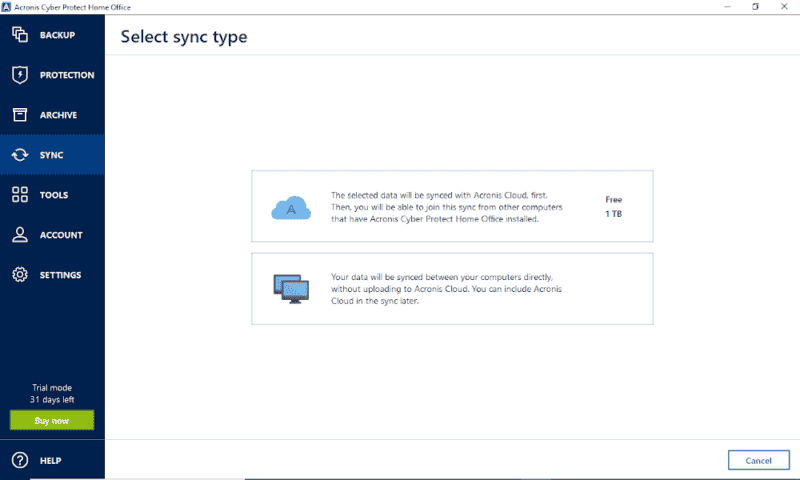Image resolution: width=800 pixels, height=480 pixels.
Task: Minimize the Acronis window
Action: pos(728,7)
